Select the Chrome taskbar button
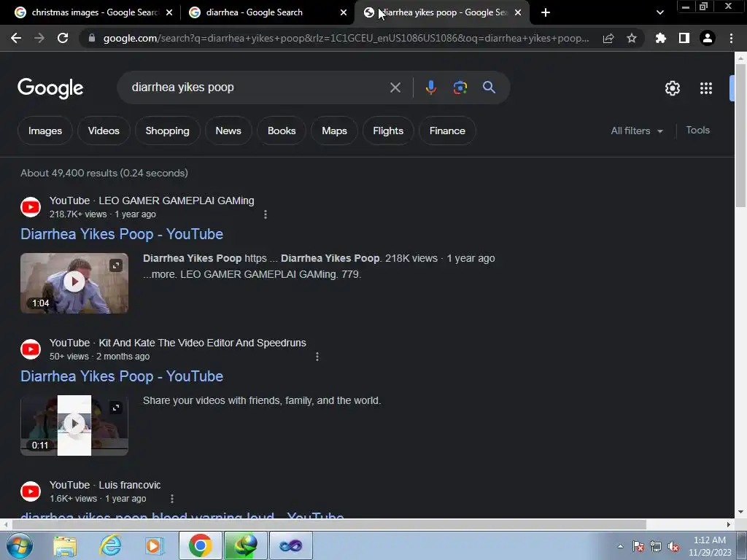The width and height of the screenshot is (747, 560). 200,545
